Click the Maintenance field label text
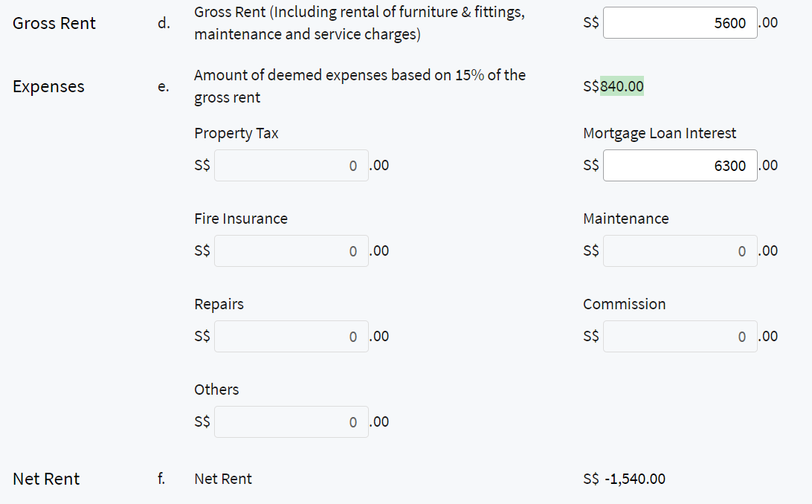This screenshot has height=504, width=812. coord(626,219)
